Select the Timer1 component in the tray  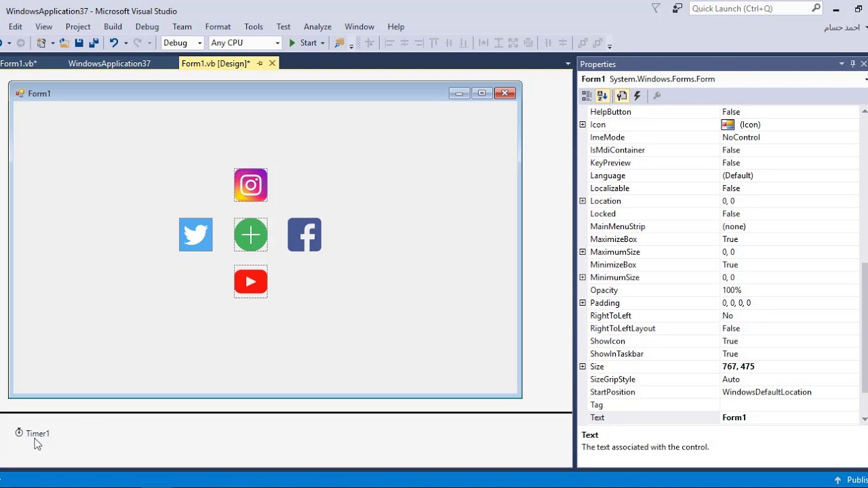(x=33, y=433)
